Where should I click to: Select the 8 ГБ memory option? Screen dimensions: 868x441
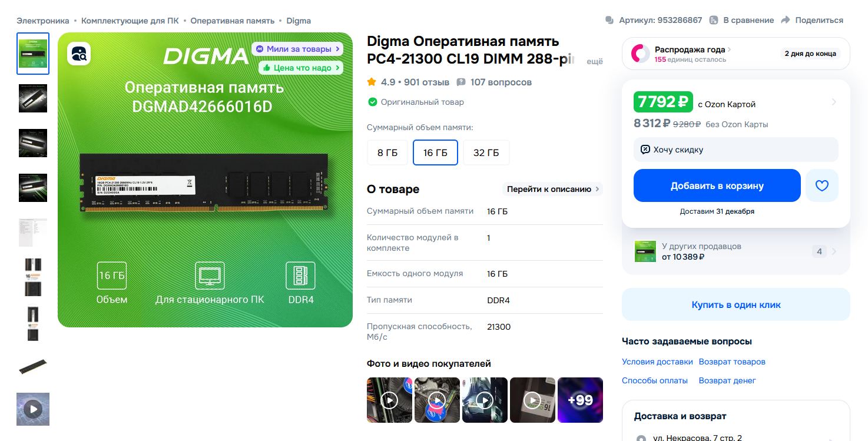pos(387,152)
